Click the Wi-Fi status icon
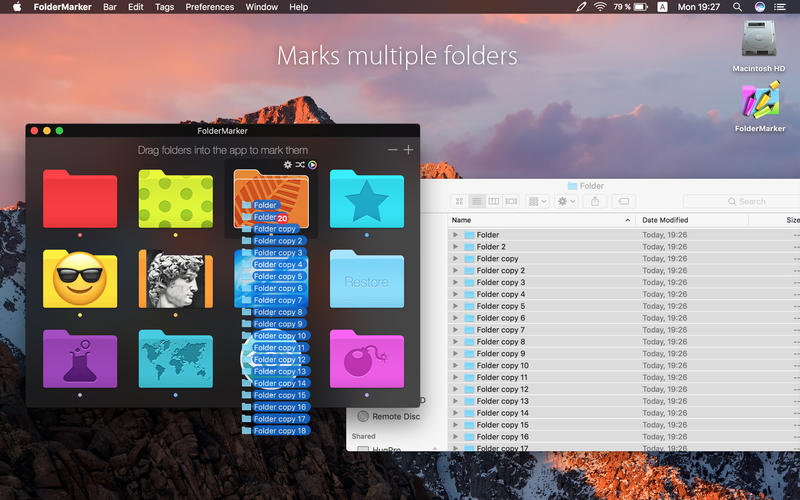Screen dimensions: 800x500 click(600, 7)
